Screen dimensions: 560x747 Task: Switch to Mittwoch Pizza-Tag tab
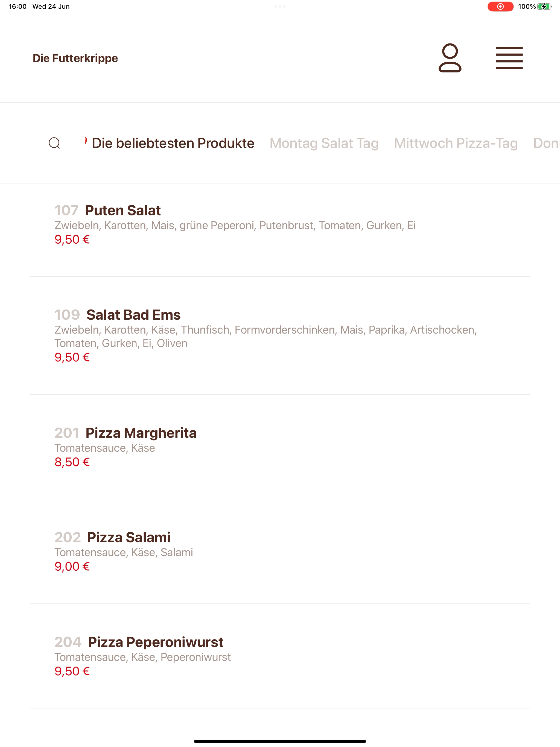[456, 143]
